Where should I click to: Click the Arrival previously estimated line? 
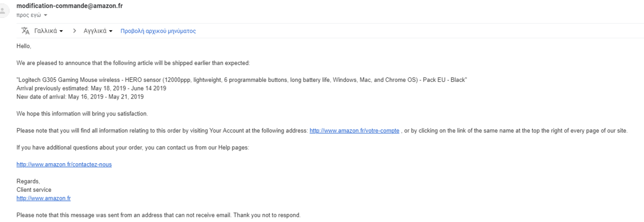coord(91,88)
